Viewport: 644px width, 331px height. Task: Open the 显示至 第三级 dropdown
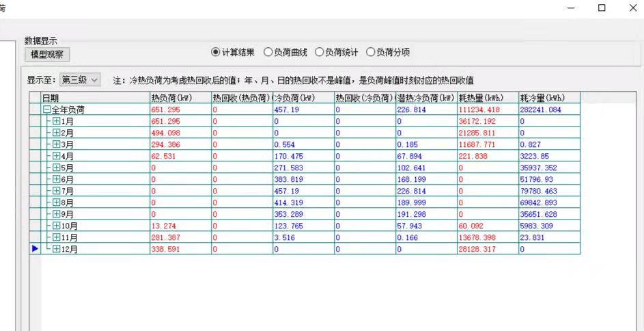point(80,80)
